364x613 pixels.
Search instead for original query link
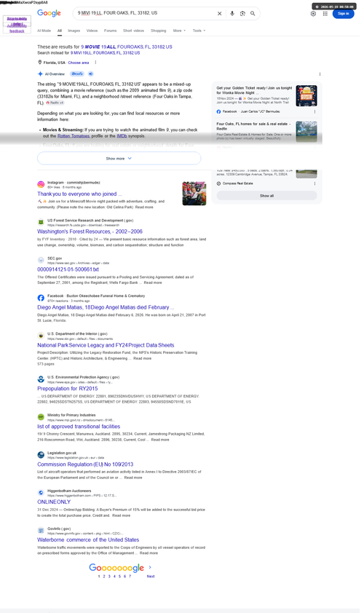(105, 52)
